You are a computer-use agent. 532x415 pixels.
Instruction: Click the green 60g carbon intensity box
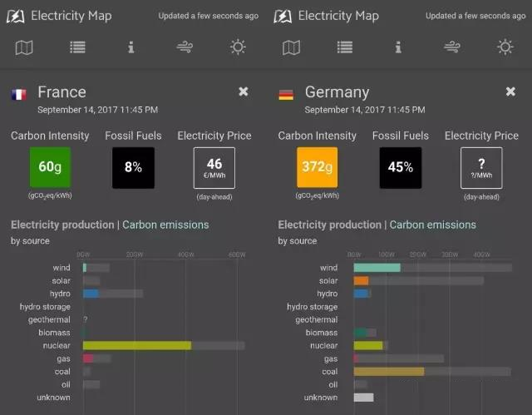tap(50, 167)
